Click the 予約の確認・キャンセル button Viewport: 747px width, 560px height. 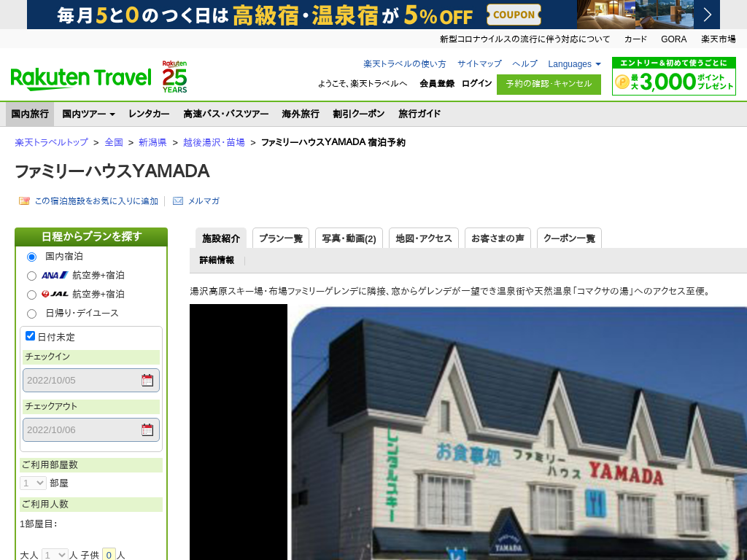click(549, 84)
